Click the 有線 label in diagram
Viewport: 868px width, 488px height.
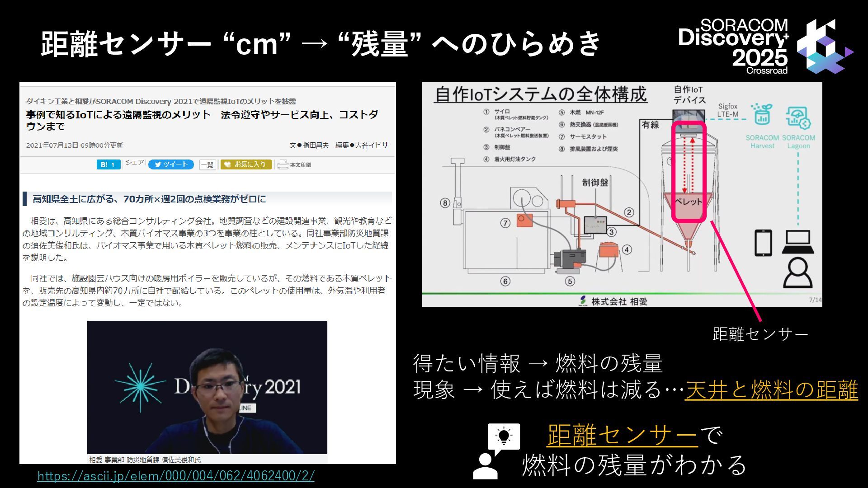click(x=651, y=125)
